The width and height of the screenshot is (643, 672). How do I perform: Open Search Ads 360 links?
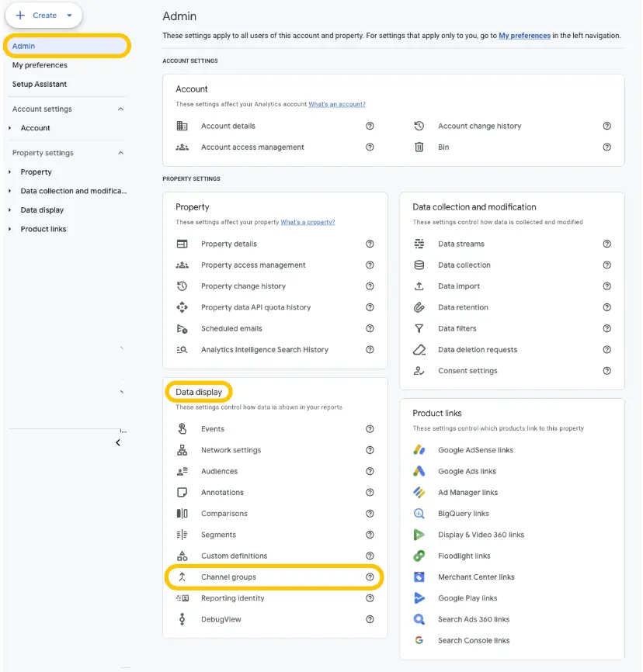tap(474, 619)
